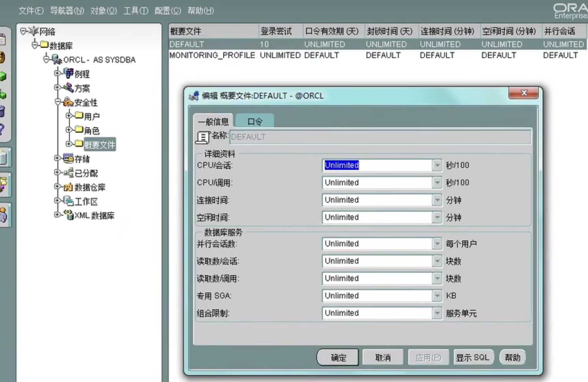Open the 专用 SGA dropdown arrow
Image resolution: width=588 pixels, height=382 pixels.
tap(437, 296)
